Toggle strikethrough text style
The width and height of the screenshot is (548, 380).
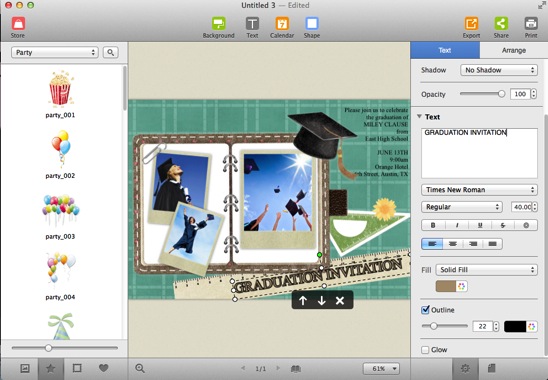(x=503, y=225)
